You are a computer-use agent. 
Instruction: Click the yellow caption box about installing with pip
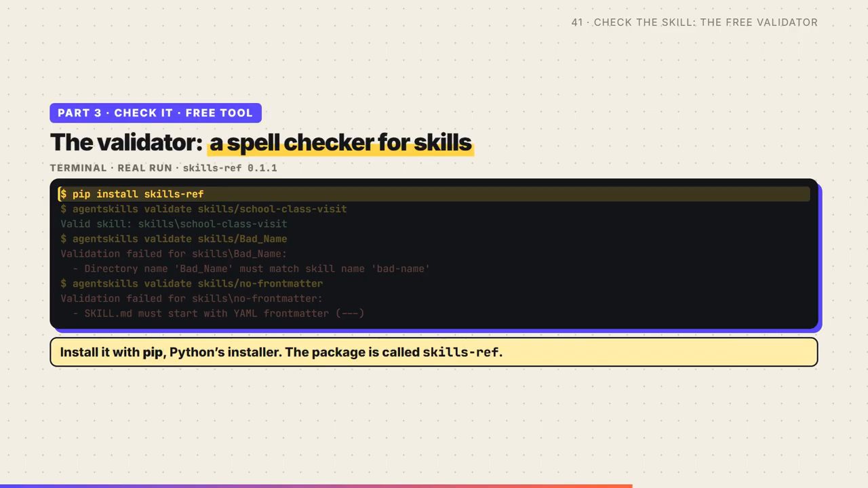pyautogui.click(x=434, y=352)
